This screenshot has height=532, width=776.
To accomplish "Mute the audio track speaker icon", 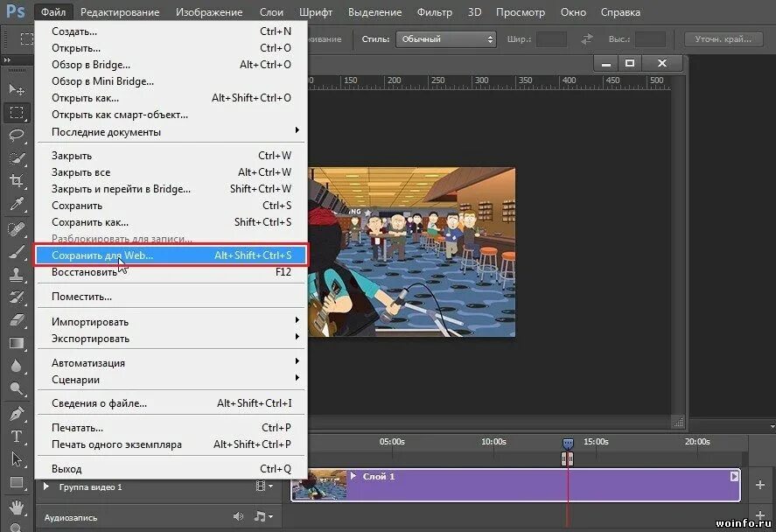I will 238,516.
